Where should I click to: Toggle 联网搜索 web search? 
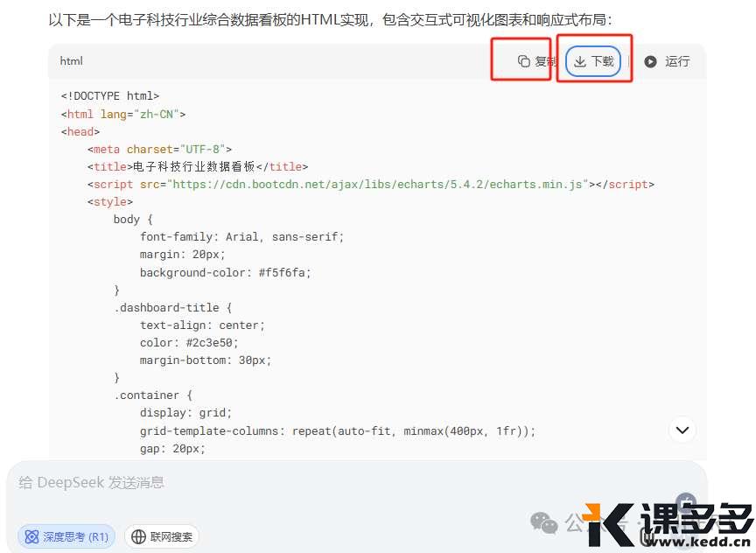pos(162,536)
